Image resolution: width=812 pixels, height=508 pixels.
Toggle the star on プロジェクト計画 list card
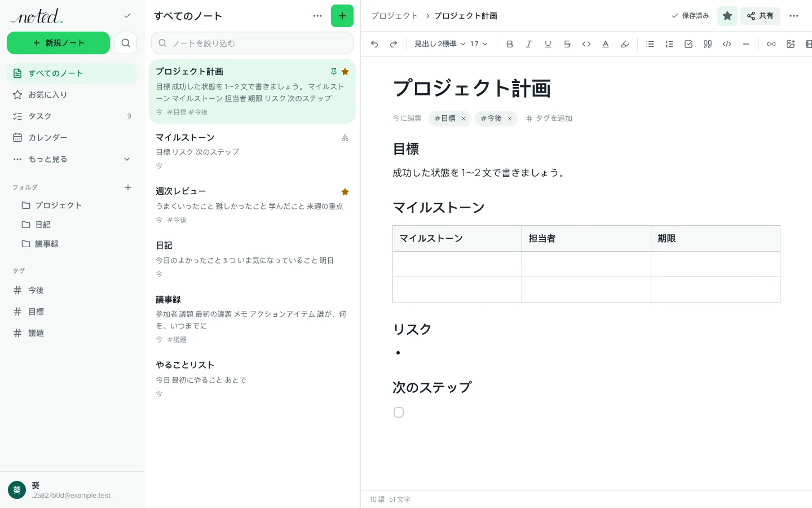[x=345, y=72]
